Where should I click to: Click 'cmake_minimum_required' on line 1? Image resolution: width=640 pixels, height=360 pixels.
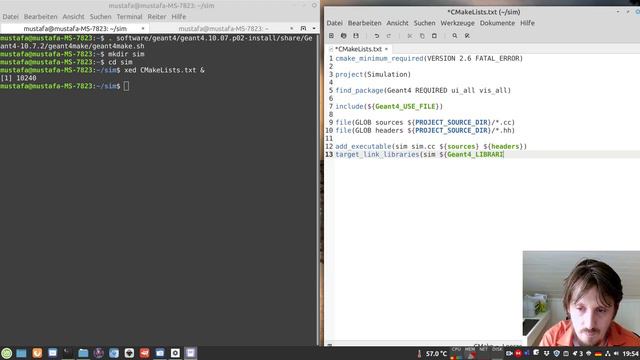380,58
